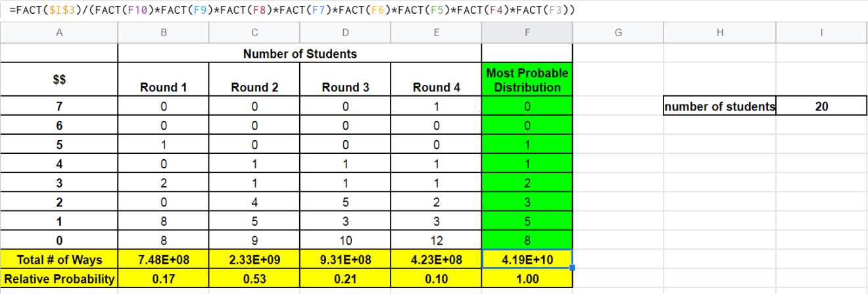The height and width of the screenshot is (294, 868).
Task: Click the "Total # of Ways" row label
Action: [59, 260]
